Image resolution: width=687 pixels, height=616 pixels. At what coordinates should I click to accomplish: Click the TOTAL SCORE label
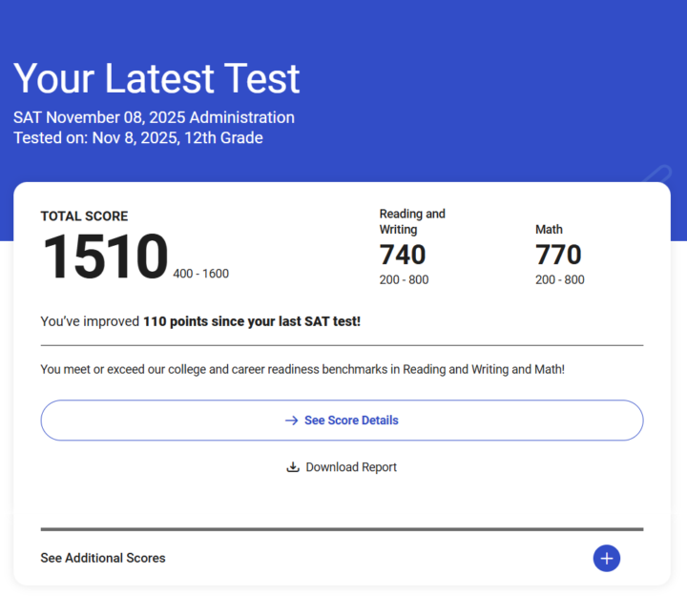84,216
